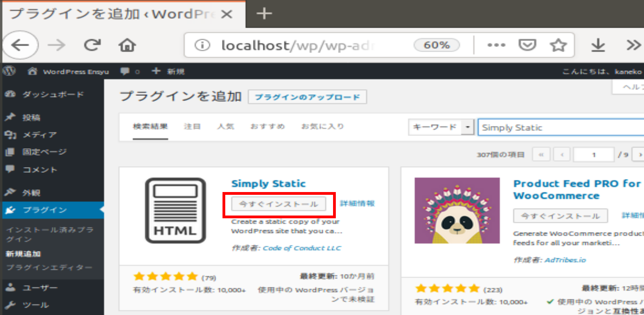The width and height of the screenshot is (644, 315).
Task: Install Simply Static with 今すぐインストール
Action: (278, 204)
